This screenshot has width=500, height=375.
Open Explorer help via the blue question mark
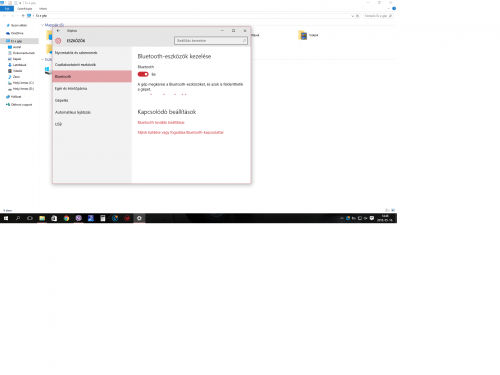[x=394, y=8]
